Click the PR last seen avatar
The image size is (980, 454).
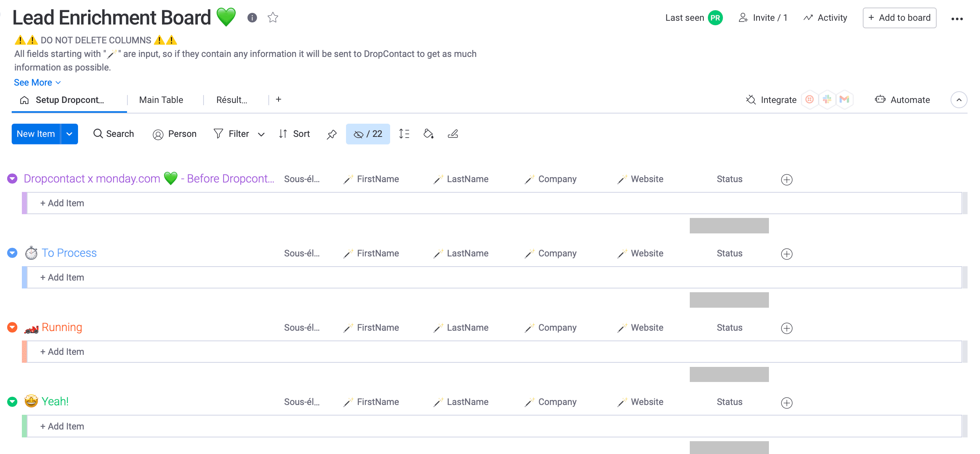coord(715,18)
